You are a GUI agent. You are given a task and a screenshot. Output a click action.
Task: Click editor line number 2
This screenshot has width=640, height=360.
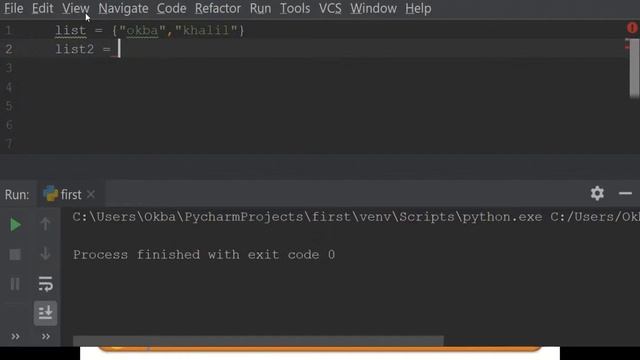point(9,49)
